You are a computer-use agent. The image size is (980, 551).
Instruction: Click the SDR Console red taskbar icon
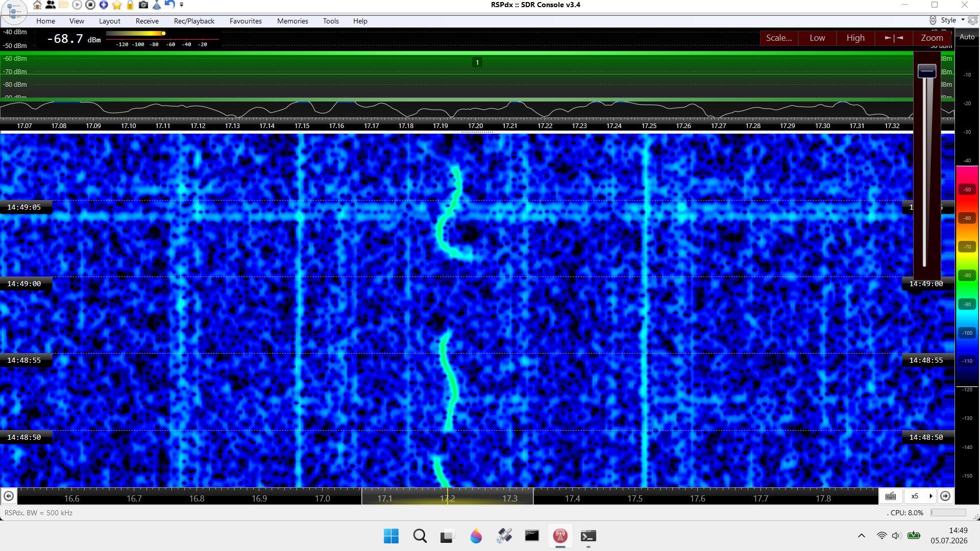point(560,536)
